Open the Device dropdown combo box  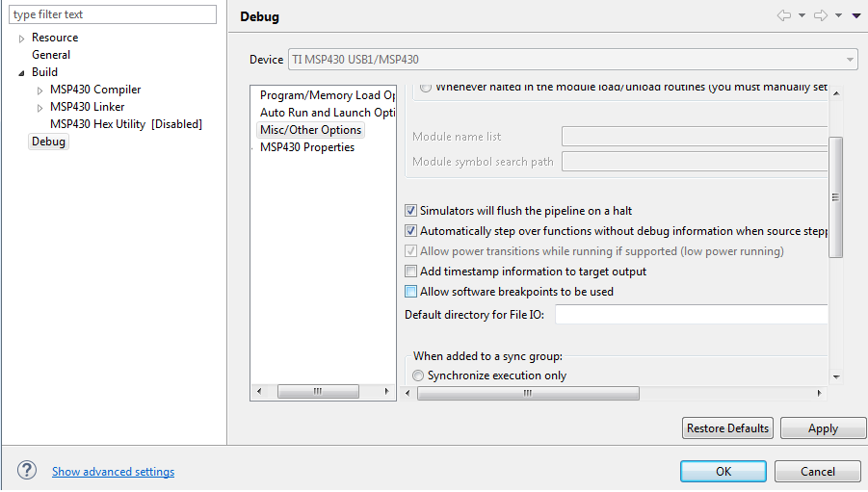tap(572, 60)
